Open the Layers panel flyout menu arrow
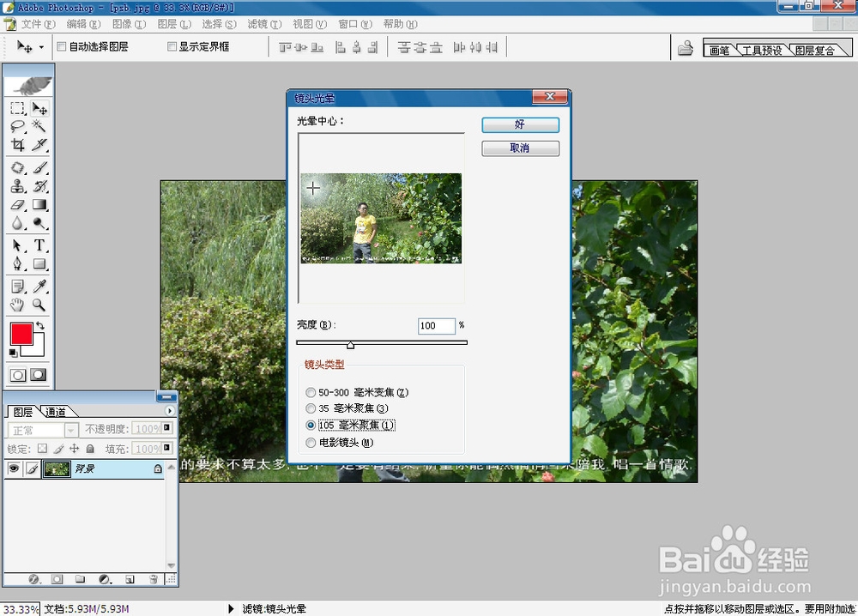Viewport: 858px width, 616px height. pyautogui.click(x=170, y=410)
